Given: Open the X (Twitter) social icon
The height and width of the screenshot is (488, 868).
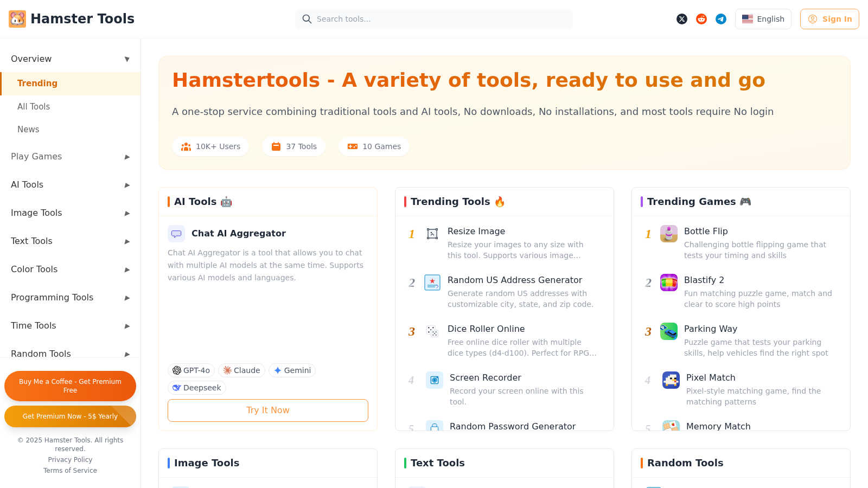Looking at the screenshot, I should click(x=682, y=19).
